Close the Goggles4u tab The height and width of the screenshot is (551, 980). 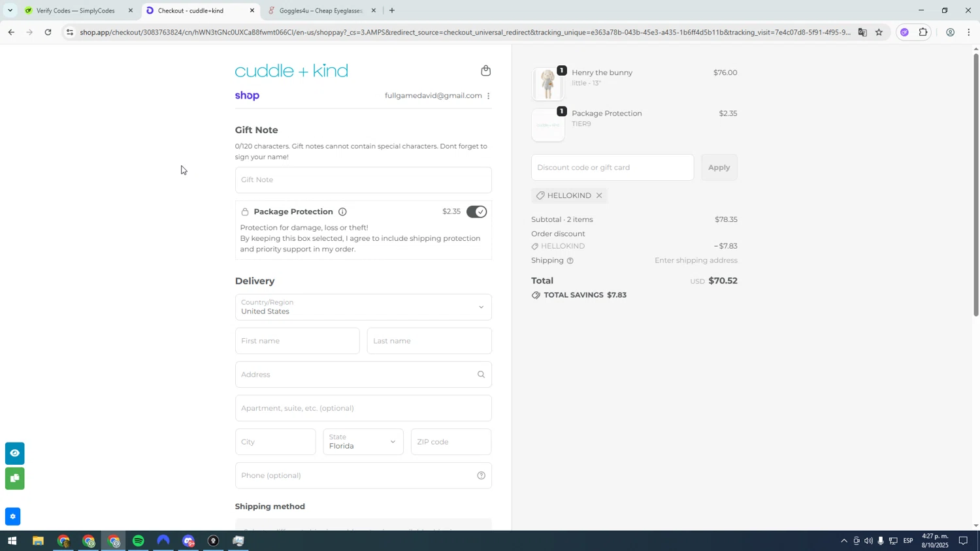pos(374,10)
